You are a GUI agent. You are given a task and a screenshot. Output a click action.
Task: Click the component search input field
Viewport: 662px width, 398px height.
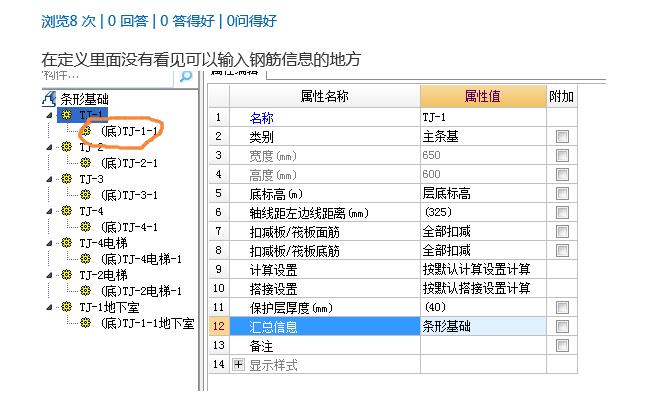coord(108,78)
